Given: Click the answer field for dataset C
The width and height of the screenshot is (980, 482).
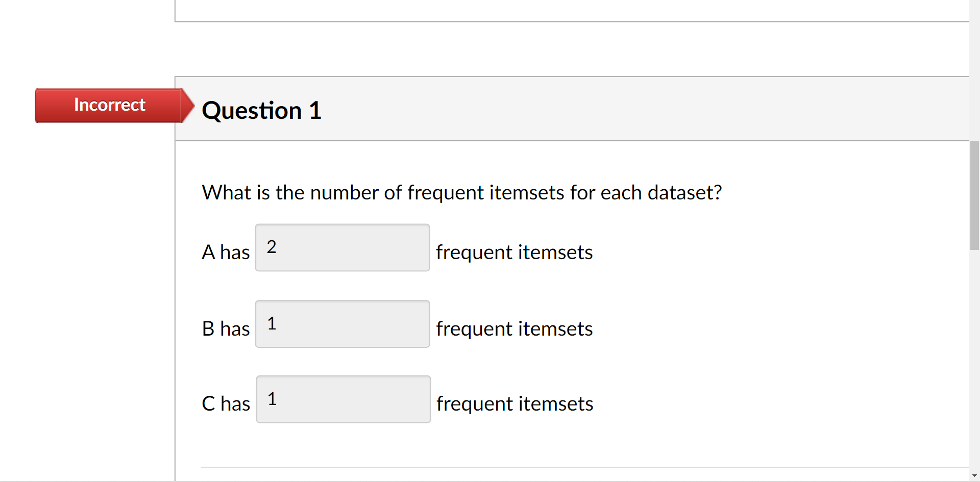Looking at the screenshot, I should 343,399.
